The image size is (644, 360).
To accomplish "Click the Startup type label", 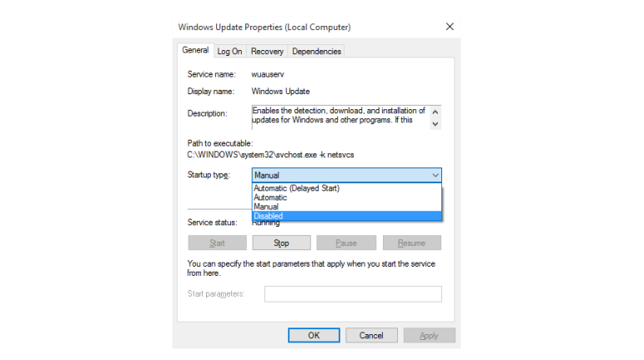I will (x=209, y=174).
